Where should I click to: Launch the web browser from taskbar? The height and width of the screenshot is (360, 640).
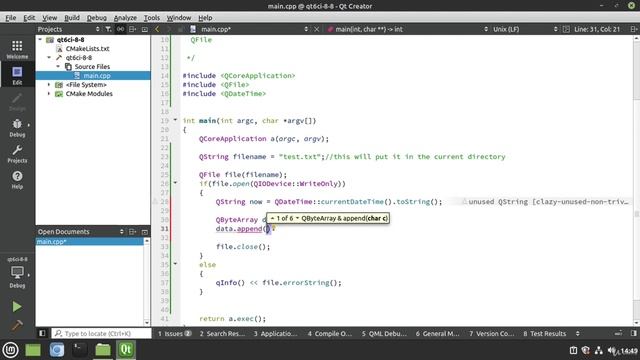(x=57, y=350)
